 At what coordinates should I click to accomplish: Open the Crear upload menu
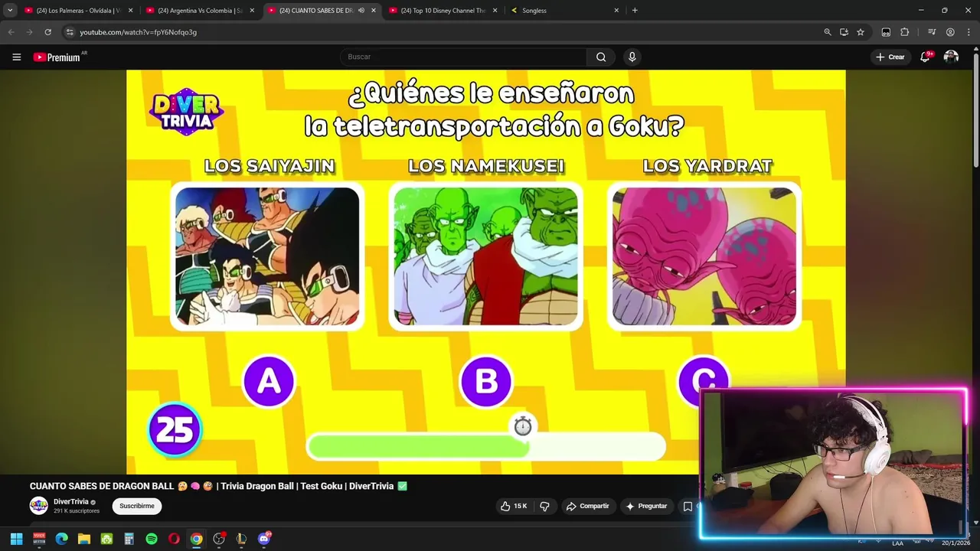pos(890,57)
